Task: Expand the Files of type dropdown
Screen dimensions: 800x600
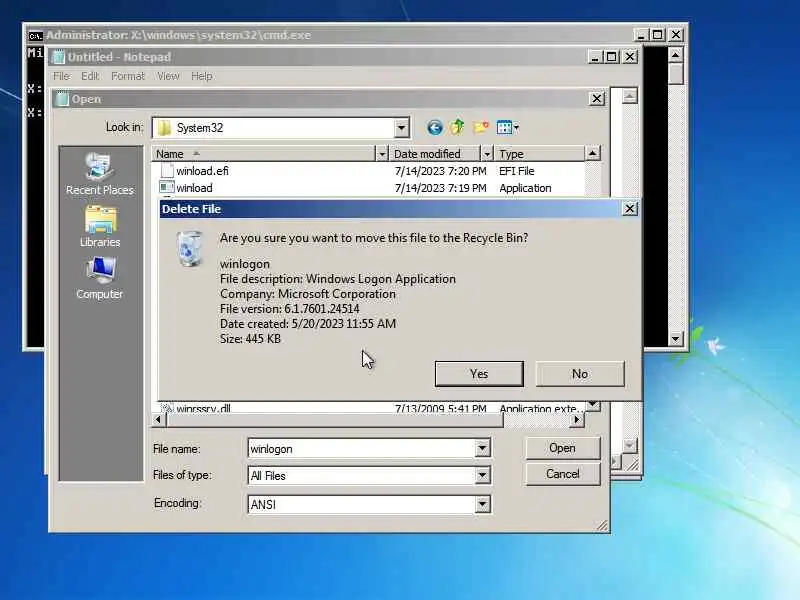Action: point(482,476)
